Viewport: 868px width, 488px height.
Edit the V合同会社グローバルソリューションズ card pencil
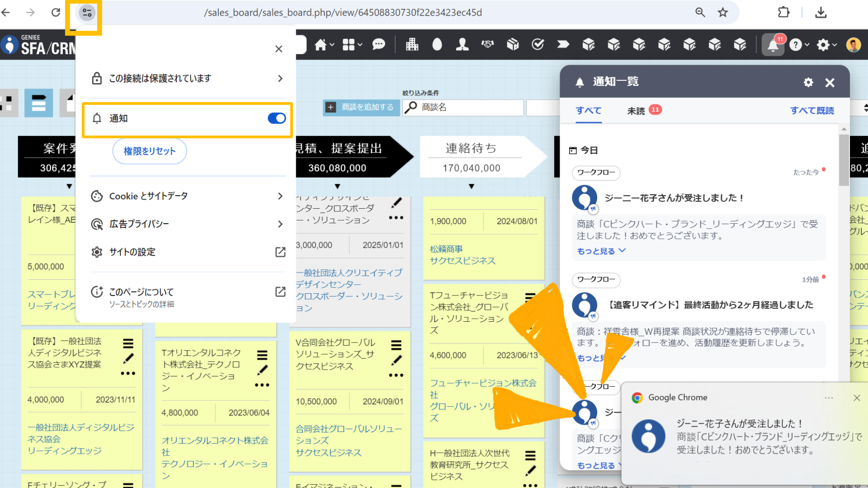(x=396, y=360)
